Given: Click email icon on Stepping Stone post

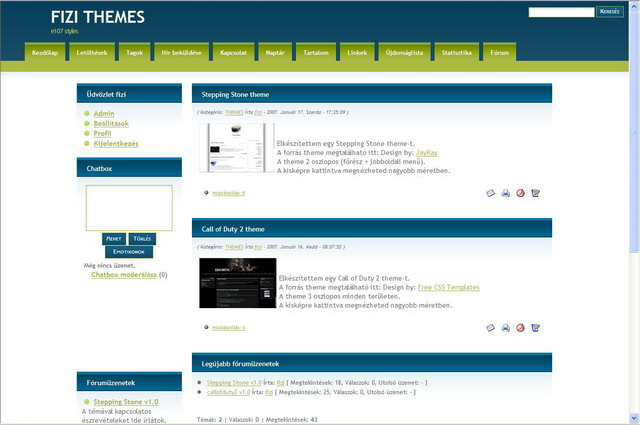Looking at the screenshot, I should point(491,193).
